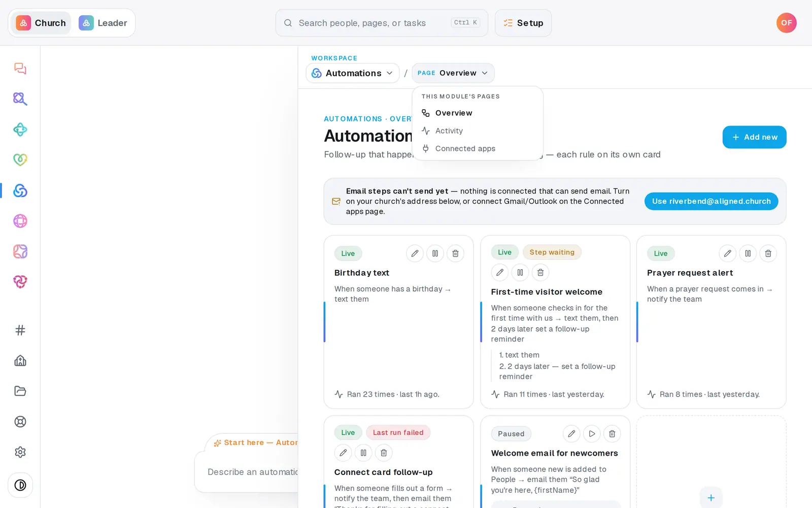Viewport: 812px width, 508px height.
Task: Edit the Welcome email for newcomers automation
Action: (571, 433)
